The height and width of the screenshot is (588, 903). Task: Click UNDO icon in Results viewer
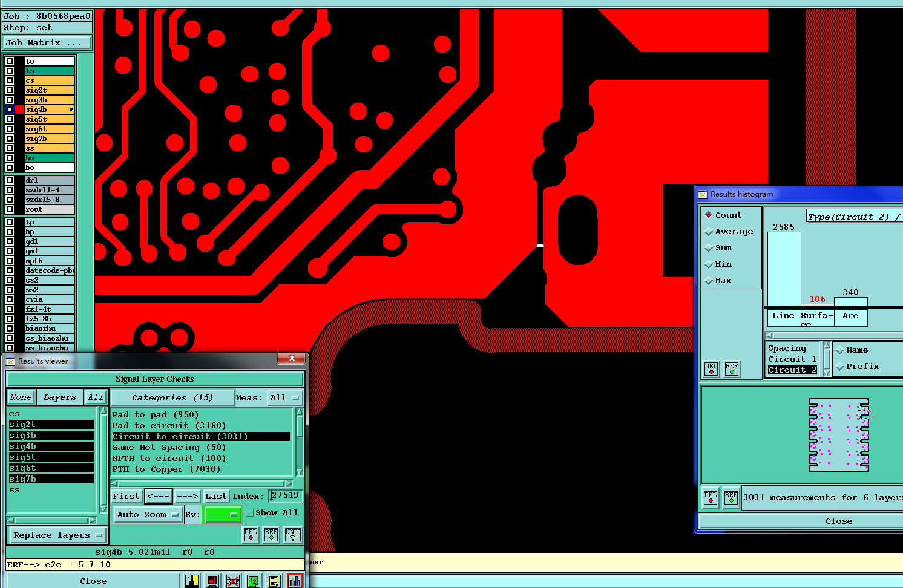pyautogui.click(x=293, y=534)
